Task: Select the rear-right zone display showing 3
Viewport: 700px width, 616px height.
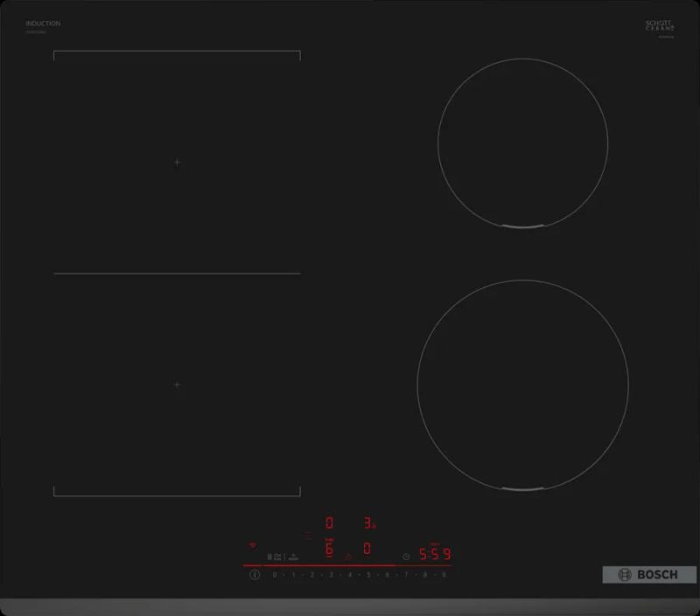Action: click(x=368, y=523)
